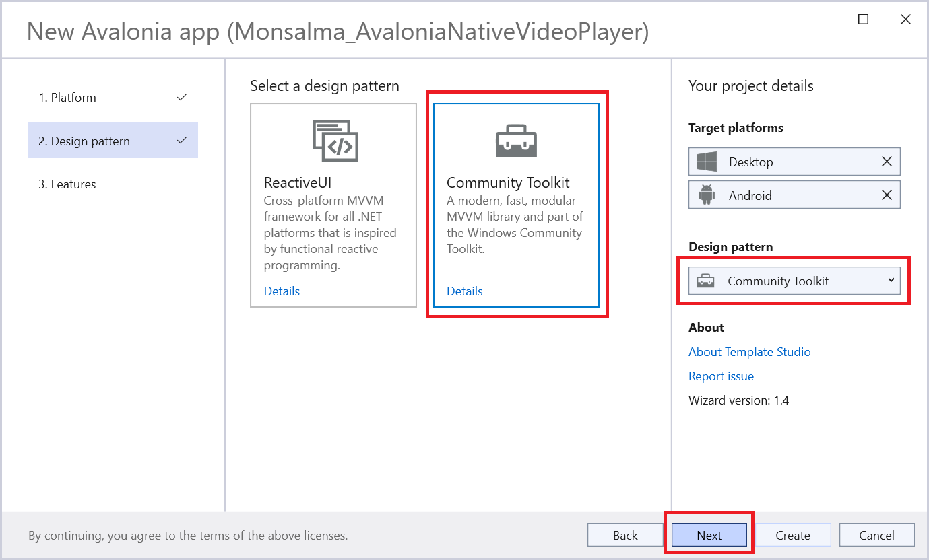Click the Android platform entry
Viewport: 929px width, 560px height.
[x=794, y=195]
